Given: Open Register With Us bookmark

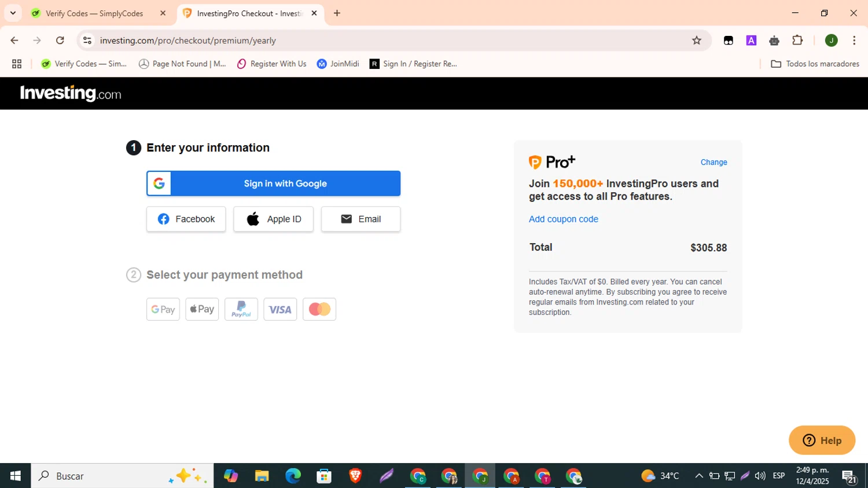Looking at the screenshot, I should click(271, 64).
